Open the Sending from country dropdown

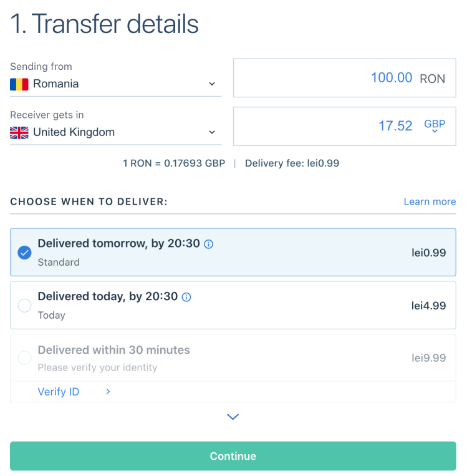[x=211, y=84]
